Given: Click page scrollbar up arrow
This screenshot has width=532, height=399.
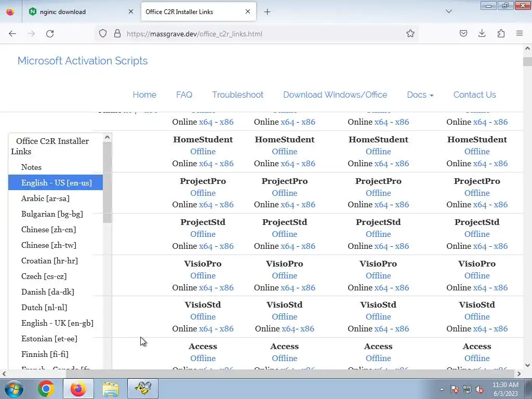Looking at the screenshot, I should coord(527,48).
